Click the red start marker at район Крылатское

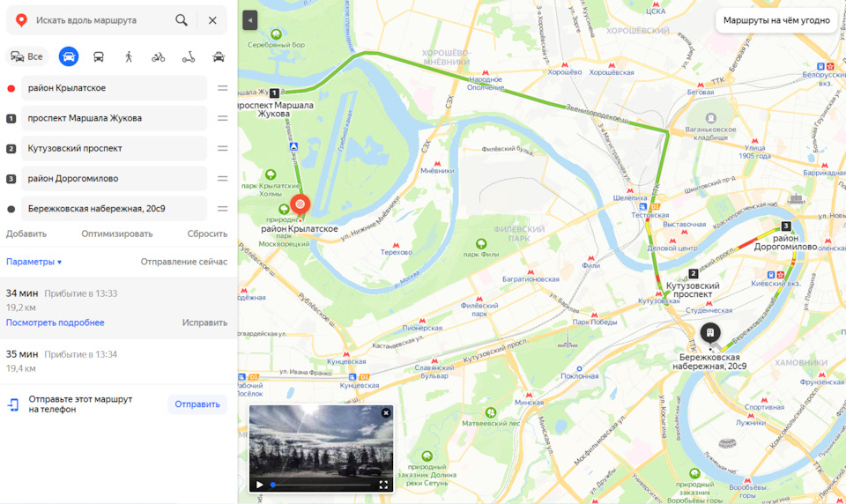(300, 204)
